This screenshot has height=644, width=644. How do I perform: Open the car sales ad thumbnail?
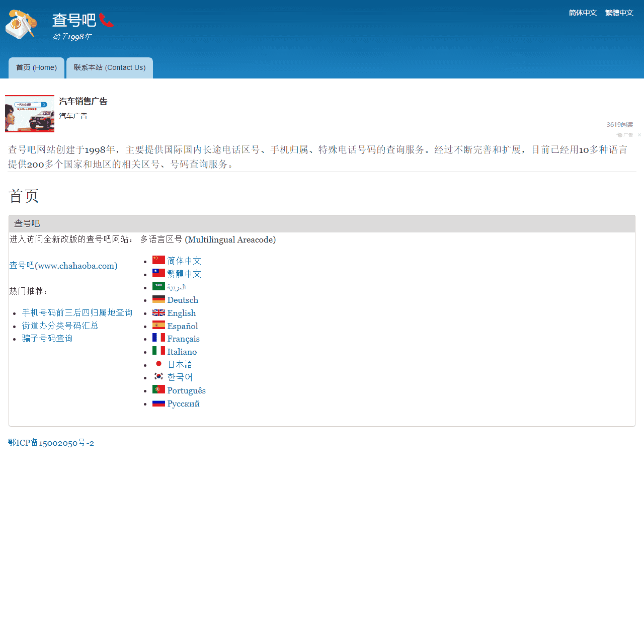(30, 114)
